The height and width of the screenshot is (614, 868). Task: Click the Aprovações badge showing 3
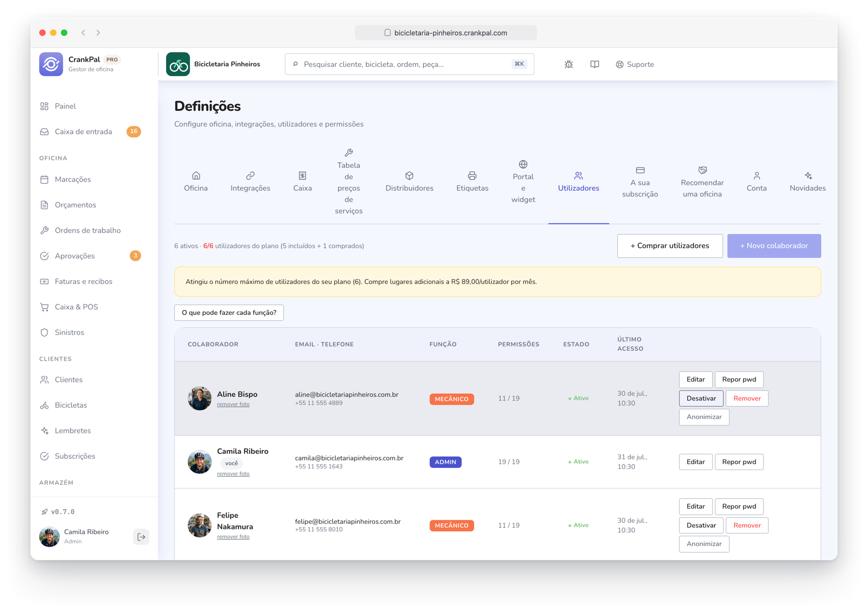pyautogui.click(x=135, y=256)
